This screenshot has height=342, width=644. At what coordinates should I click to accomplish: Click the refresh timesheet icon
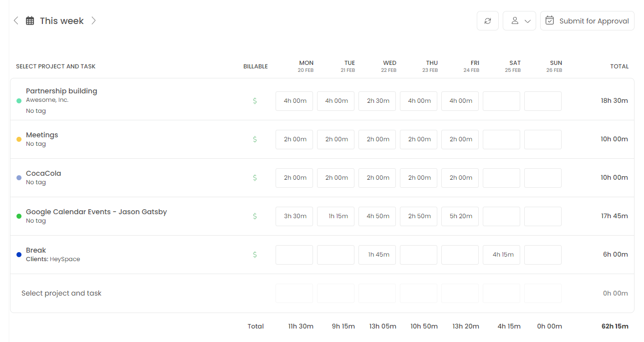coord(487,21)
